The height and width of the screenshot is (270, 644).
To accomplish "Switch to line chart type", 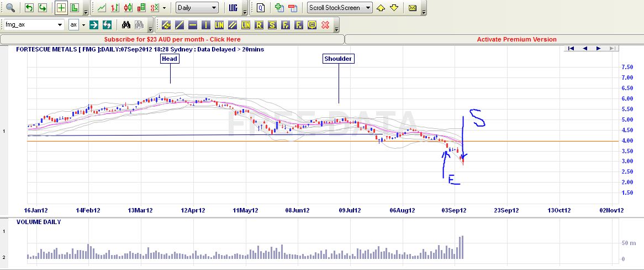I will click(102, 7).
